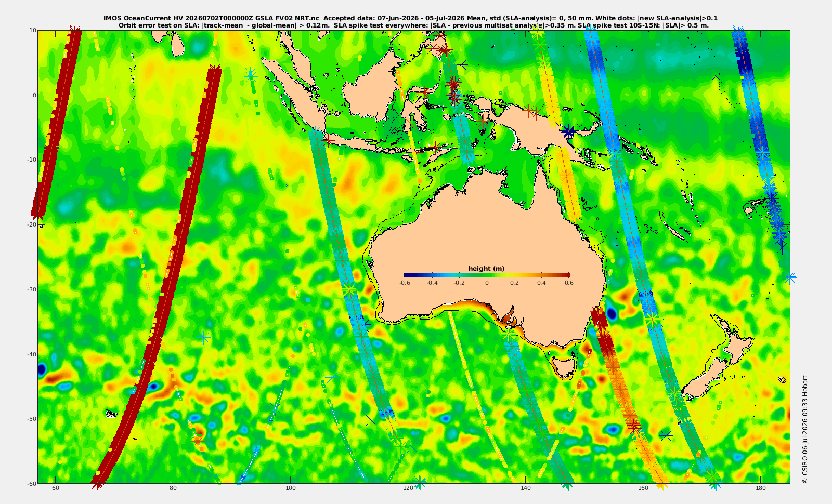
Task: Select the title line starting "IMOS OceanCurrent HV"
Action: [410, 18]
